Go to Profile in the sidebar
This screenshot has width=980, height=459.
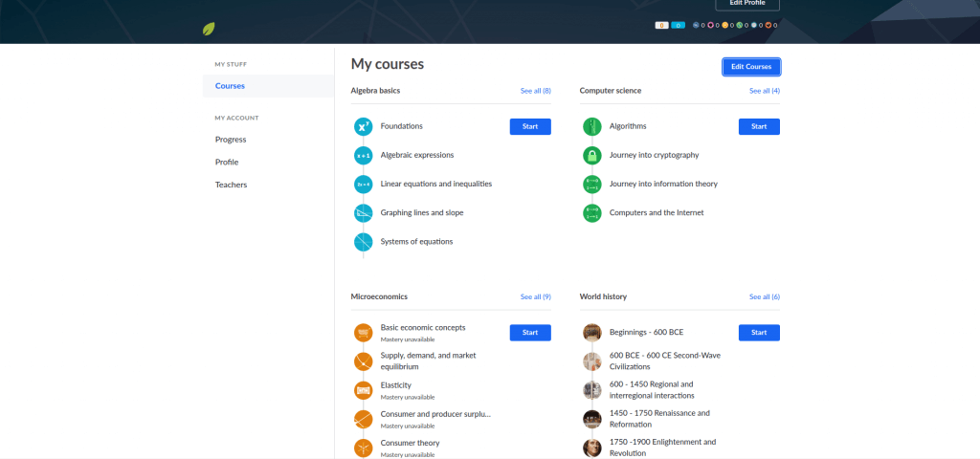pyautogui.click(x=227, y=163)
